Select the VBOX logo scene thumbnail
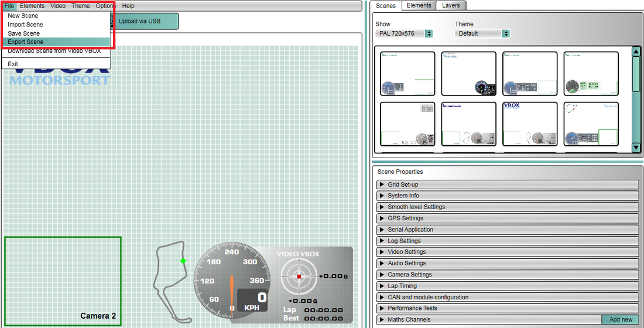Viewport: 644px width, 328px height. (x=530, y=124)
